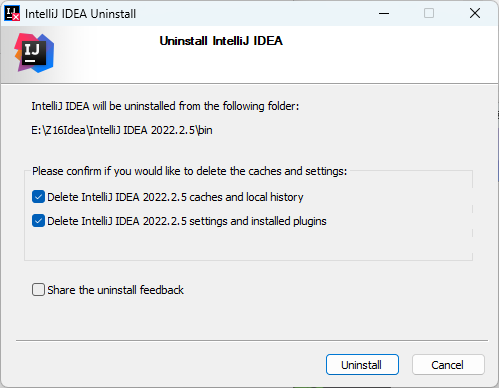Click the 'Share the uninstall feedback' label text
This screenshot has width=499, height=388.
pos(115,290)
